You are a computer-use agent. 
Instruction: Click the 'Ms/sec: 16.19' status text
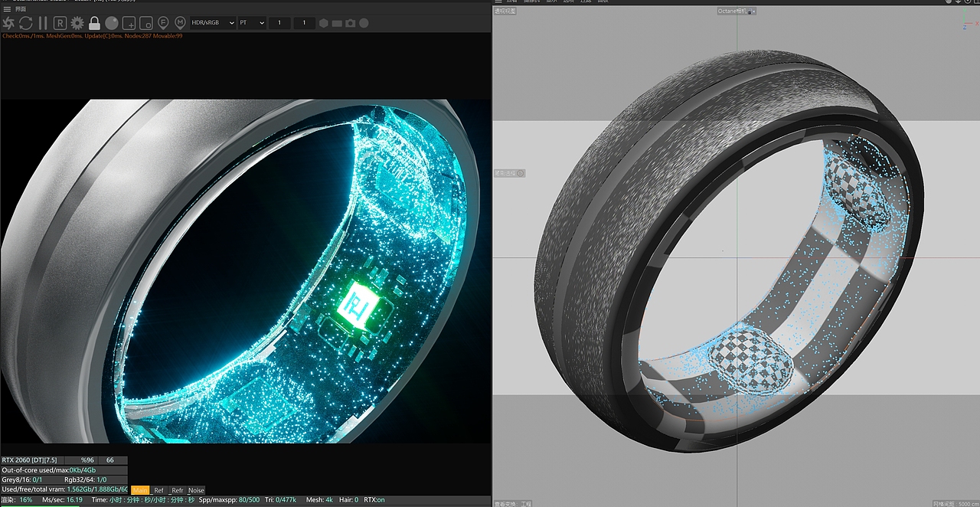pos(62,499)
